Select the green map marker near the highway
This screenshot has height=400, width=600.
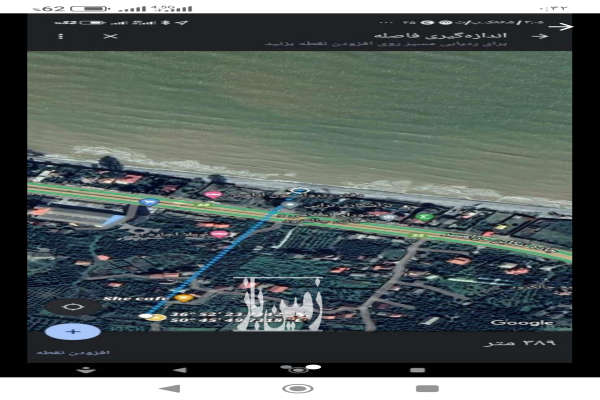coord(424,216)
